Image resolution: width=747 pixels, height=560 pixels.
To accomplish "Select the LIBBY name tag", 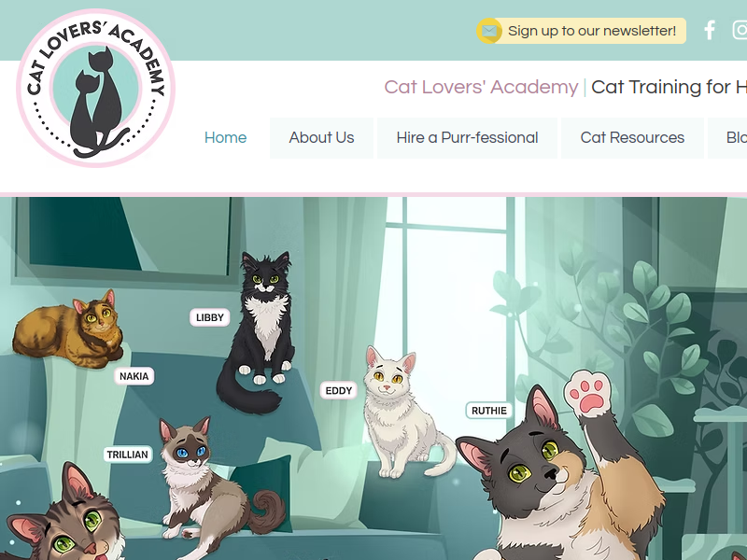I will click(x=209, y=317).
